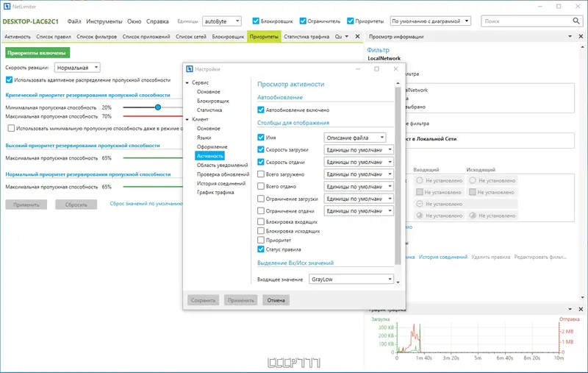
Task: Open Скорость реакции Нормальная dropdown
Action: (x=77, y=68)
